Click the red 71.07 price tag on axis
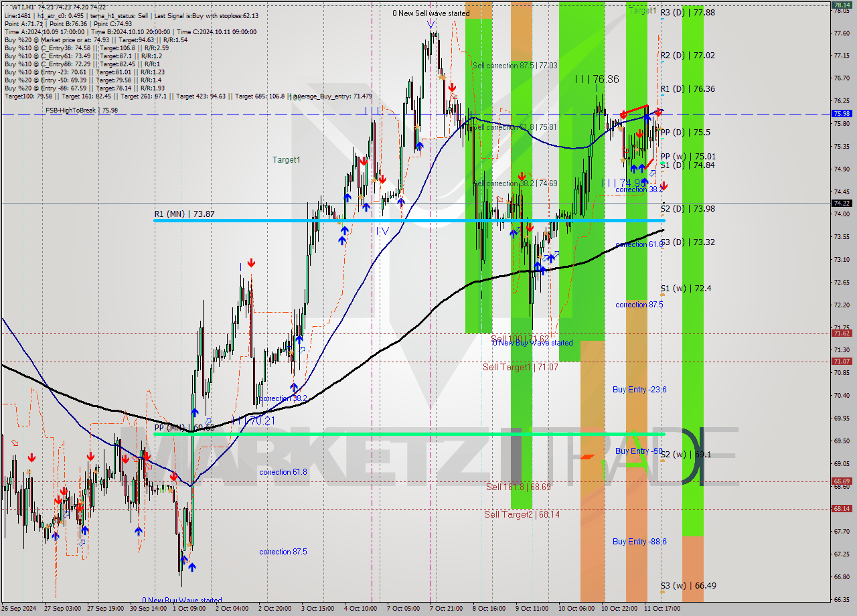 click(842, 361)
